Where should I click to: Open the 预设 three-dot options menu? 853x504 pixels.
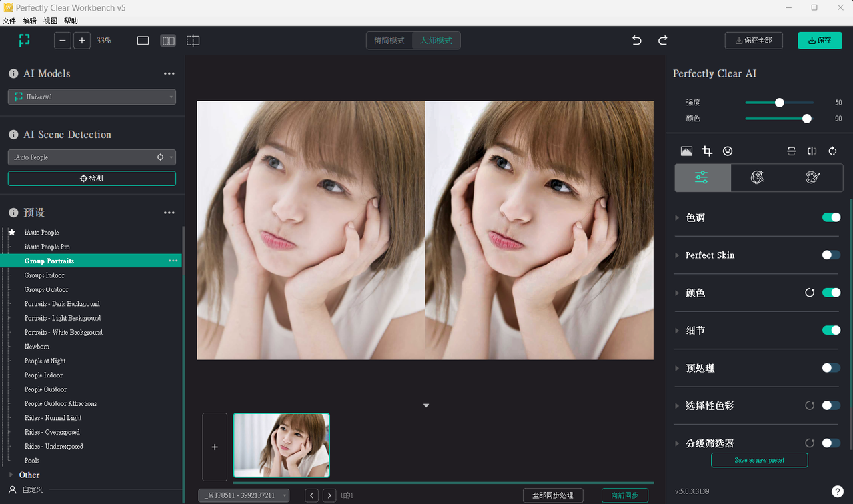[x=169, y=213]
